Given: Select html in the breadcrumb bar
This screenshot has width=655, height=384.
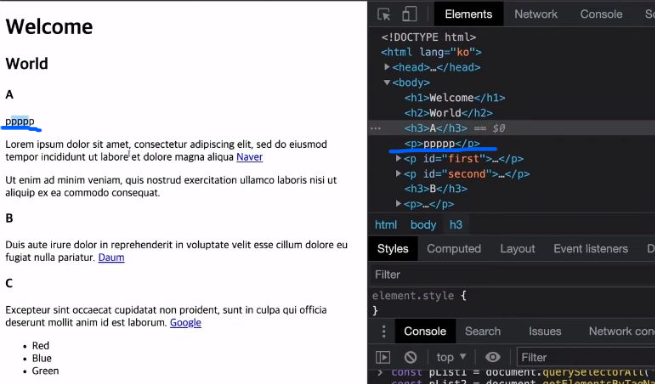Looking at the screenshot, I should tap(386, 225).
